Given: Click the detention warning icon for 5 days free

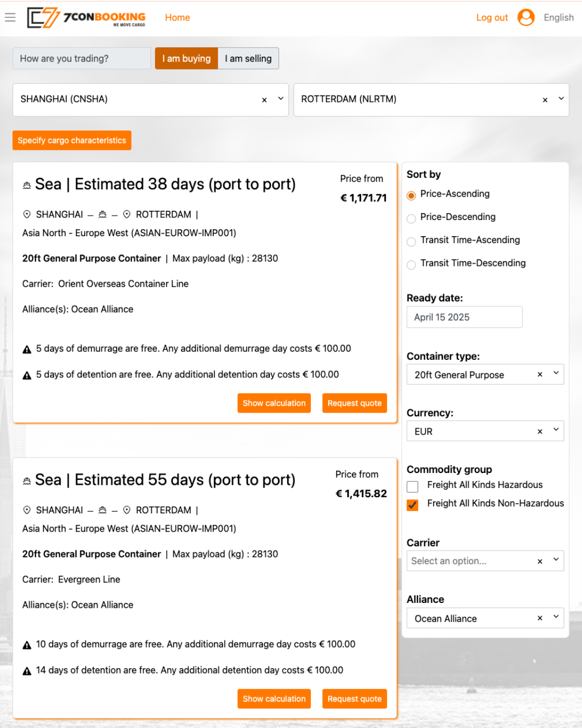Looking at the screenshot, I should click(x=27, y=375).
